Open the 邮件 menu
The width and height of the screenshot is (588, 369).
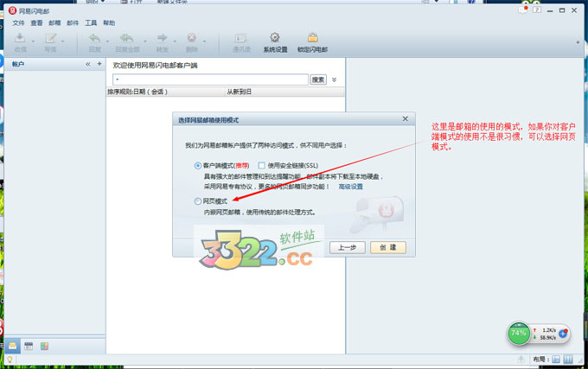click(x=73, y=23)
